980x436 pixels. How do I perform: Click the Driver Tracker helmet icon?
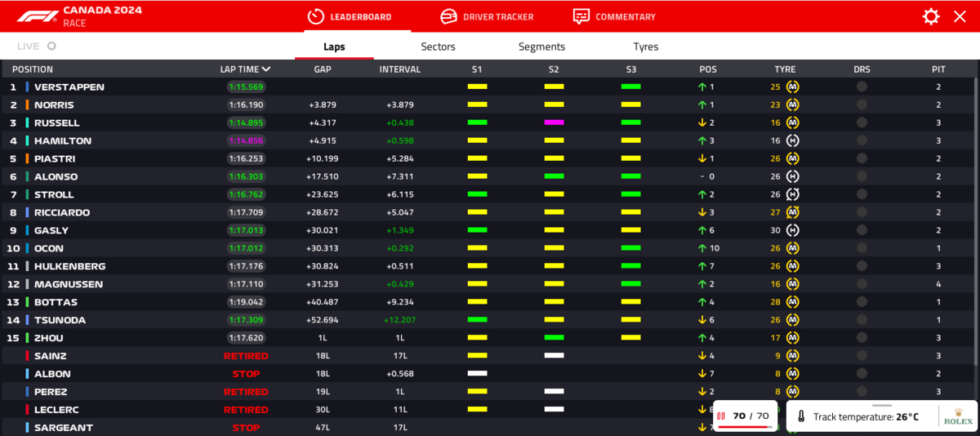point(448,16)
